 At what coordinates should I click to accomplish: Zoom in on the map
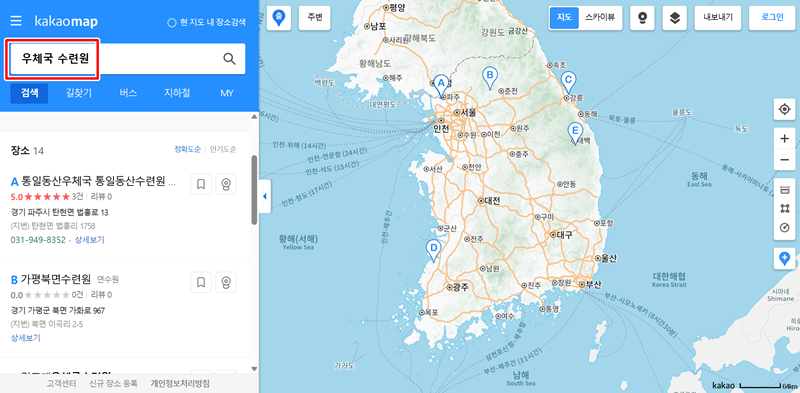[785, 139]
